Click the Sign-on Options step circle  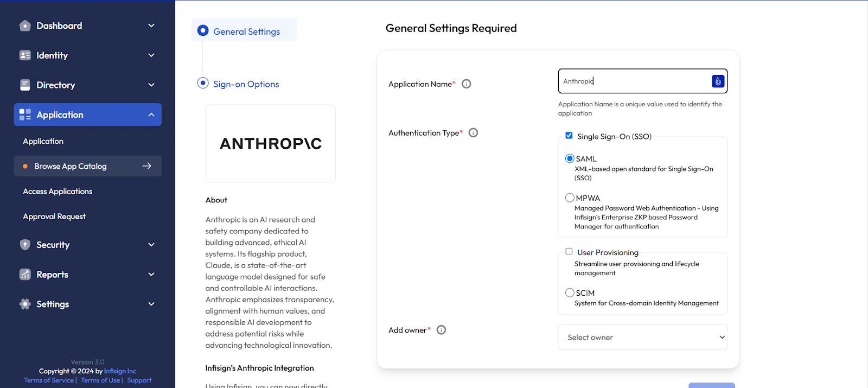203,83
